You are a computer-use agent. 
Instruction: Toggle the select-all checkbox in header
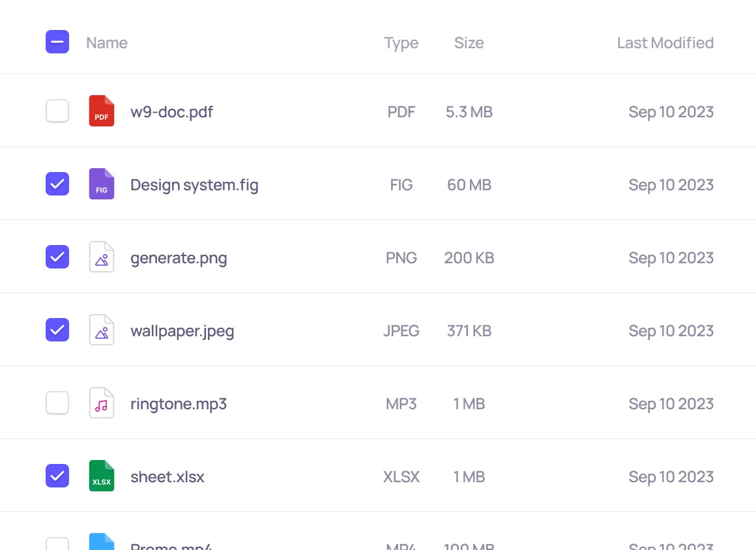coord(57,42)
